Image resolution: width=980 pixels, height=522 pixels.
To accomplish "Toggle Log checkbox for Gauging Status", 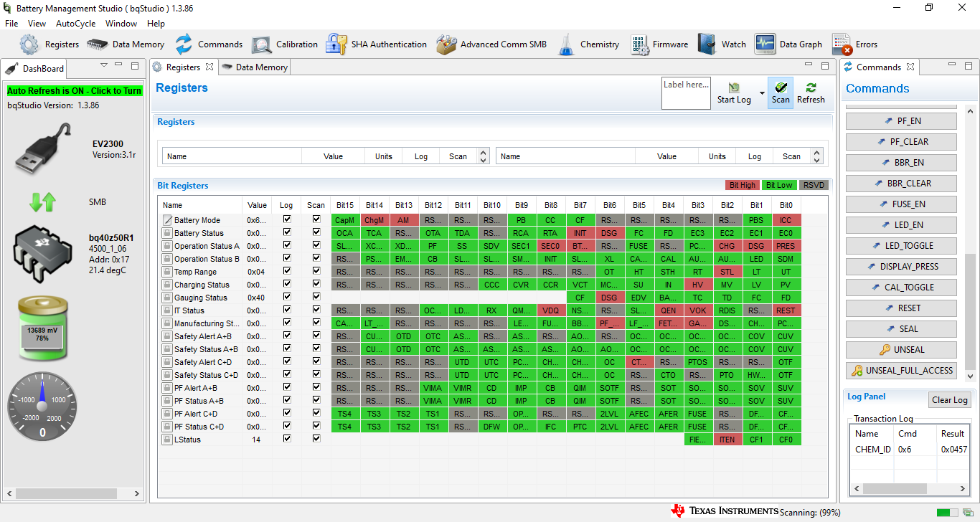I will point(287,297).
